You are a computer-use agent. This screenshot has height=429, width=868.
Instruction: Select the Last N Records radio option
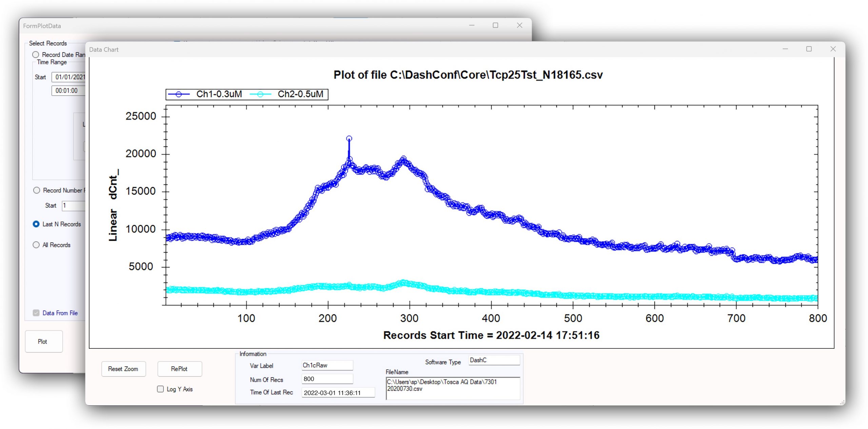(36, 224)
